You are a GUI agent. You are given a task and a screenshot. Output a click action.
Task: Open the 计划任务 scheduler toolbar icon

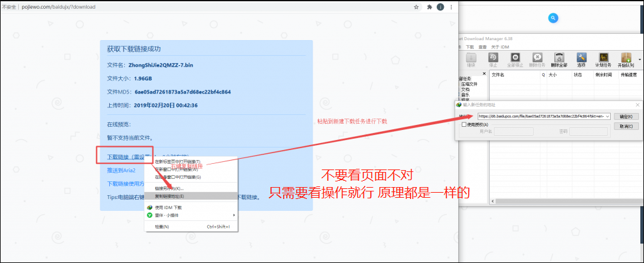(x=603, y=59)
